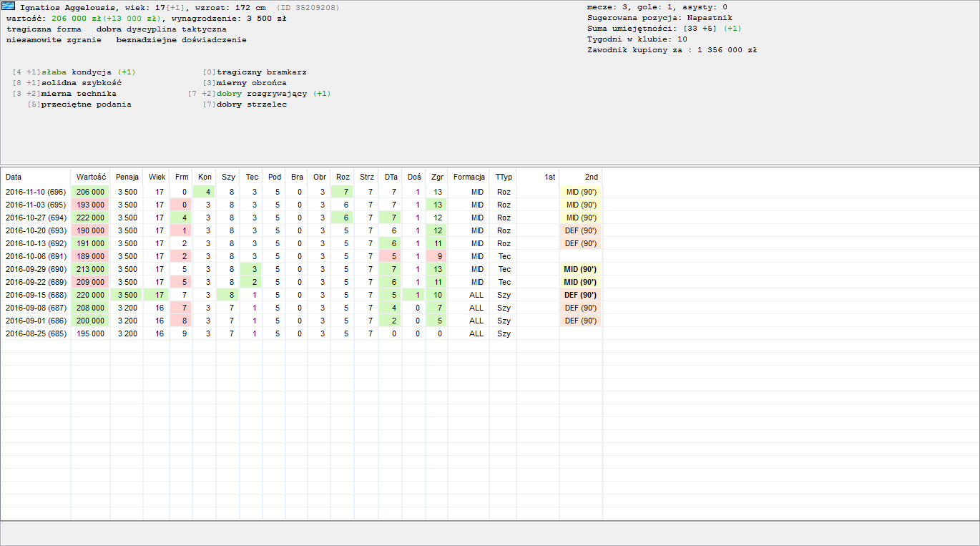The image size is (980, 546).
Task: Select the 2016-11-10 (696) row
Action: click(36, 192)
